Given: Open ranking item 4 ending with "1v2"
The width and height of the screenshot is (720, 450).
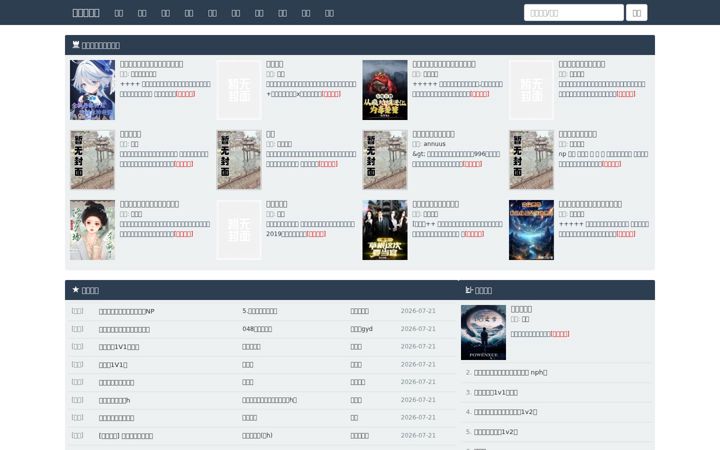Looking at the screenshot, I should tap(505, 412).
